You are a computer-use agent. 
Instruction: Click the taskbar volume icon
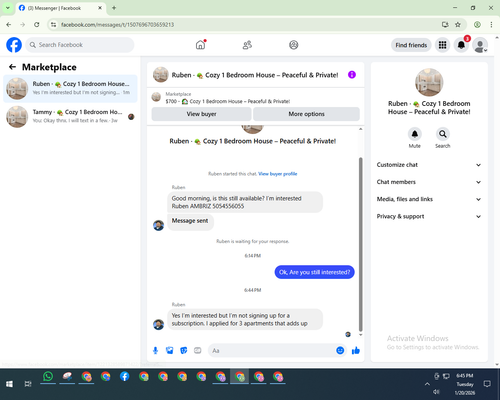436,392
